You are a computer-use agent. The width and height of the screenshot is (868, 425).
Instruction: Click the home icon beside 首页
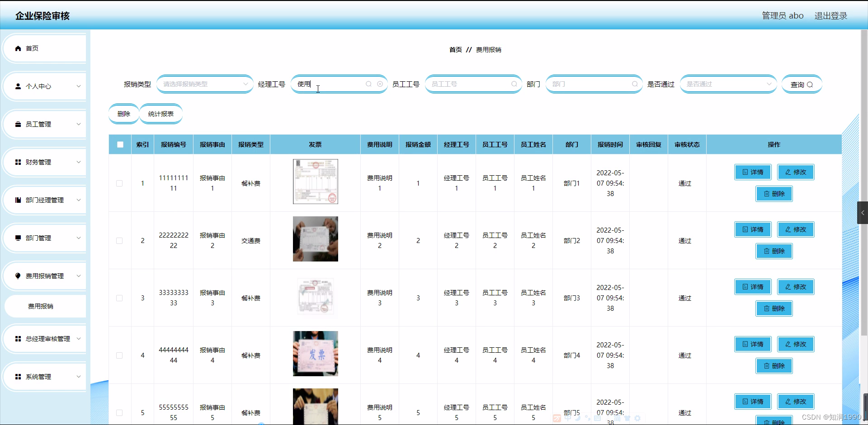[18, 48]
